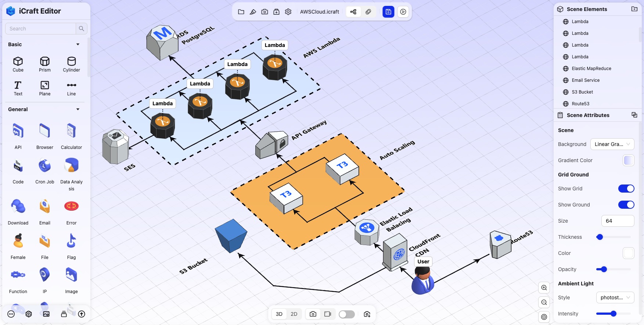Viewport: 644px width, 325px height.
Task: Pick the Code element icon
Action: click(x=18, y=166)
